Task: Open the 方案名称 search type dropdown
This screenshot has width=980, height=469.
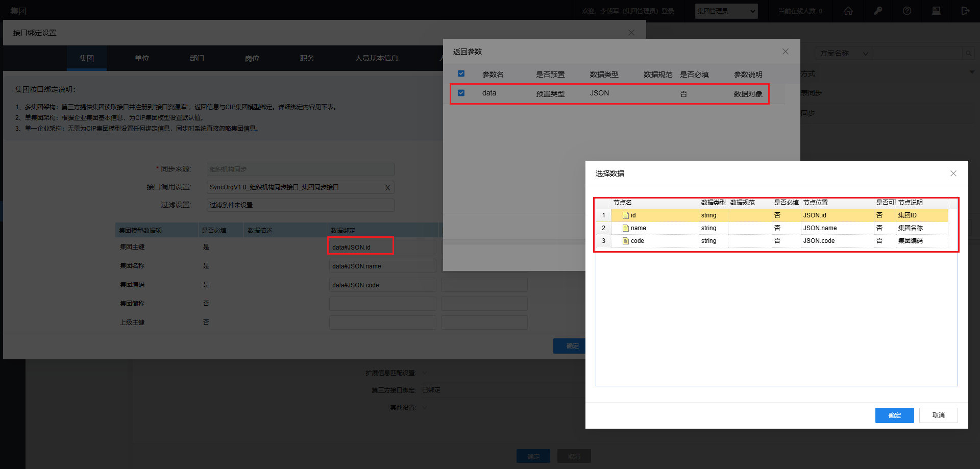Action: click(x=844, y=53)
